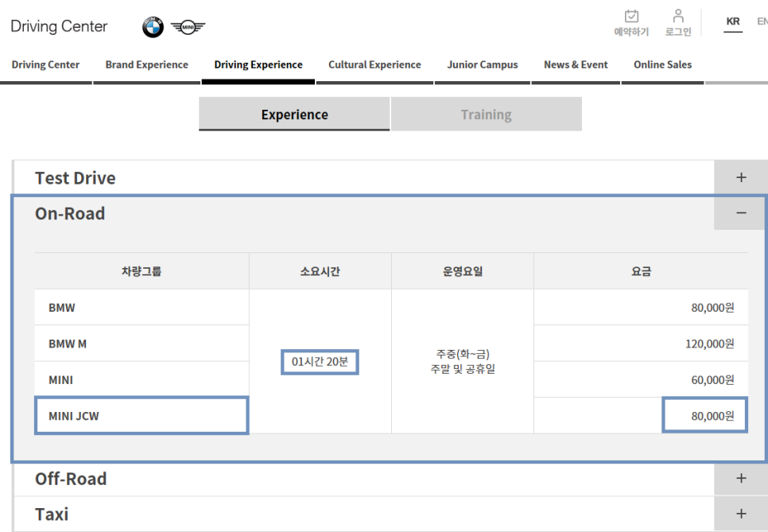Click the 로그인 person icon

[678, 16]
